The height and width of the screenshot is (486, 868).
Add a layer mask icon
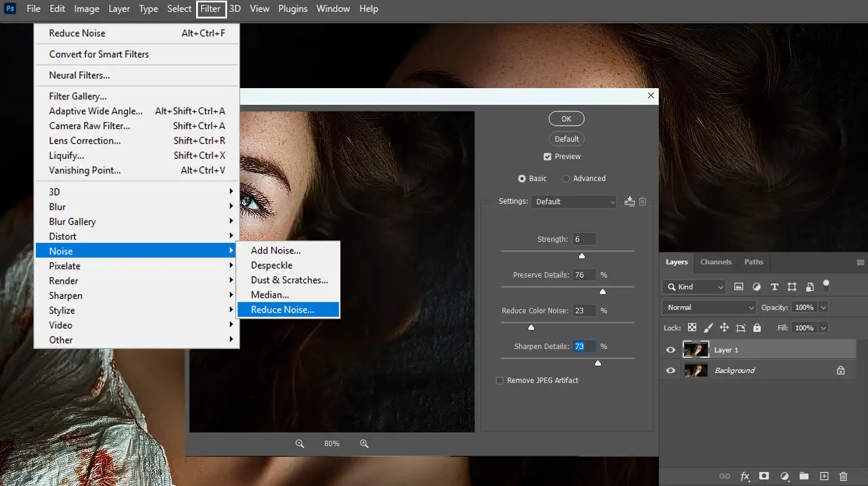point(764,476)
